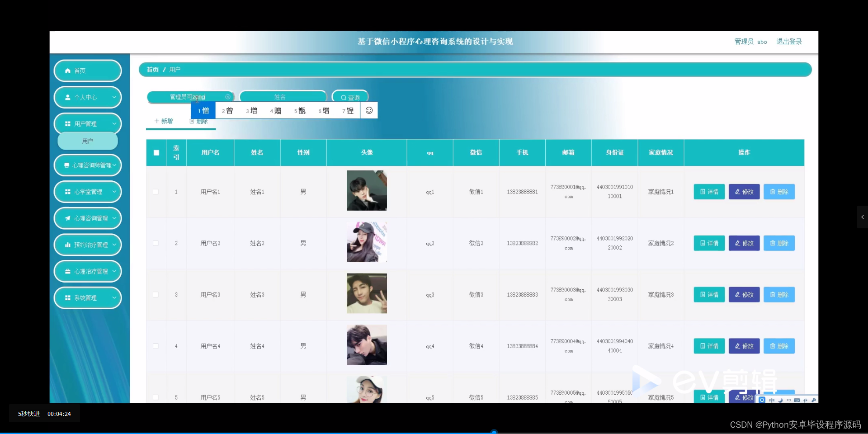Click the home icon beside 首页
The image size is (868, 434).
69,71
